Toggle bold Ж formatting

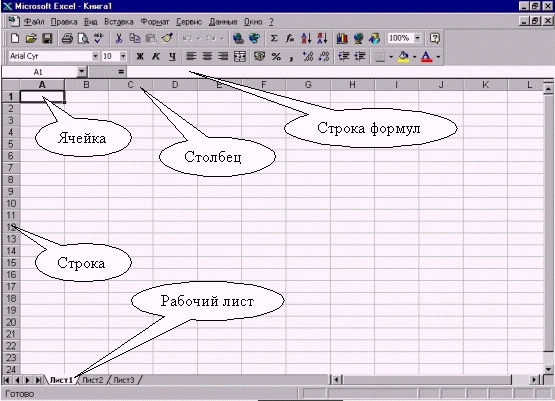click(x=140, y=56)
